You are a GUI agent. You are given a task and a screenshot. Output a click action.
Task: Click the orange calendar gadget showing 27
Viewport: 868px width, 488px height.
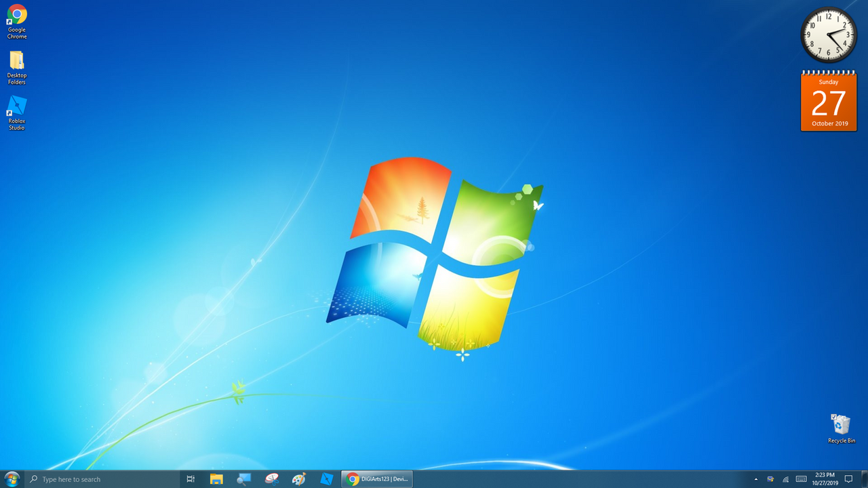(829, 101)
